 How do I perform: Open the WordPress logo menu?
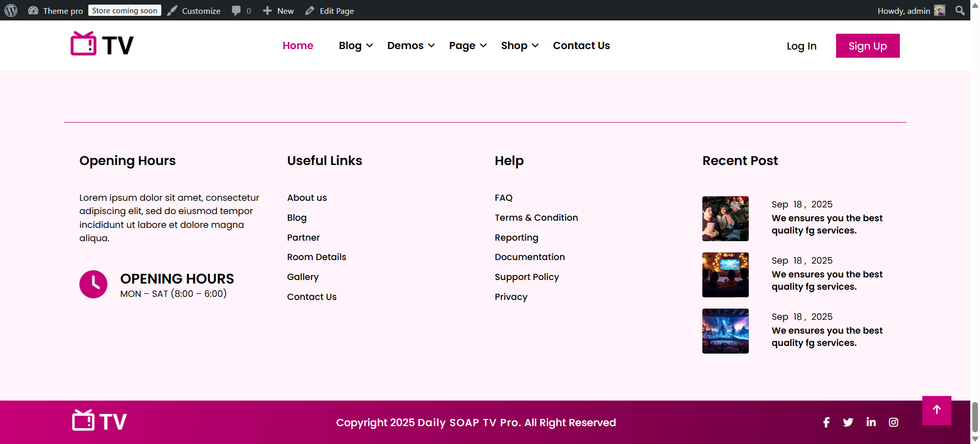(x=11, y=10)
